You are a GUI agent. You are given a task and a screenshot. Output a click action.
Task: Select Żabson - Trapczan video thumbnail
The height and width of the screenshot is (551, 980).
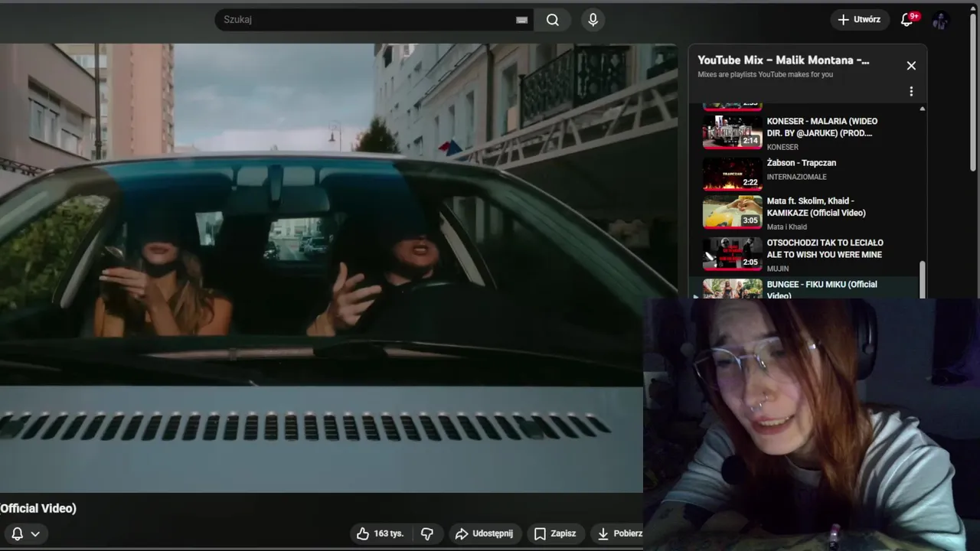pos(733,174)
